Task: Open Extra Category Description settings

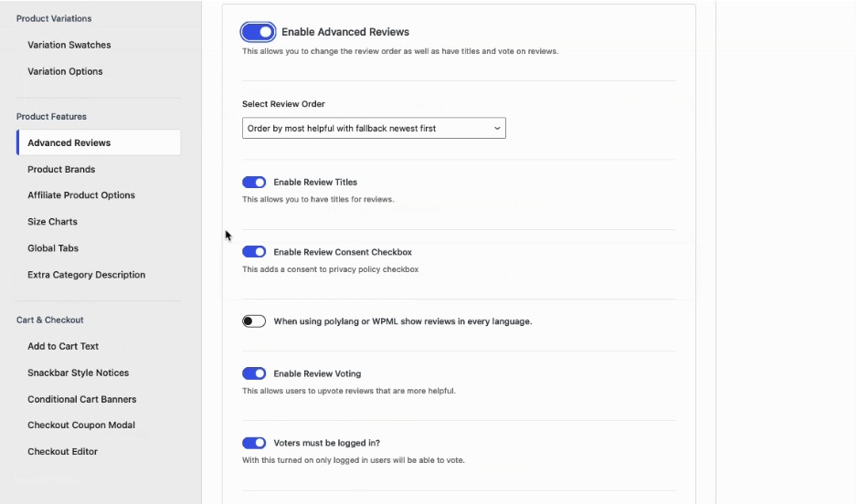Action: click(x=87, y=275)
